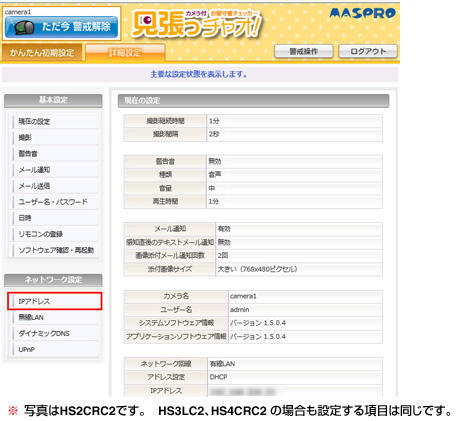Click the ユーザー名 label in the table

pos(176,310)
